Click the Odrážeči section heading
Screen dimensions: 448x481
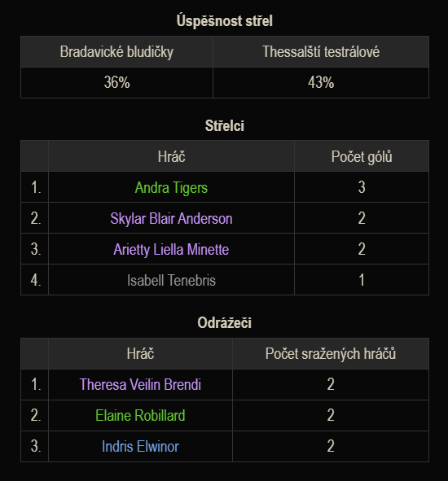(x=225, y=323)
